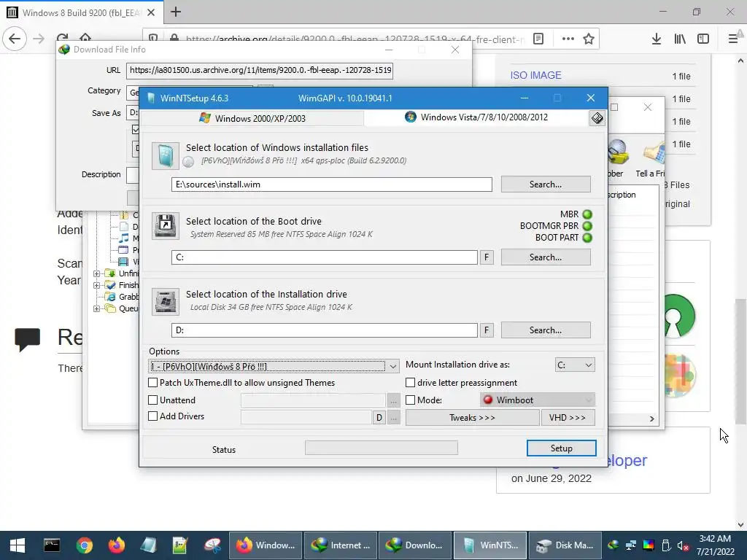
Task: Open the Windows edition dropdown in Options
Action: point(274,366)
